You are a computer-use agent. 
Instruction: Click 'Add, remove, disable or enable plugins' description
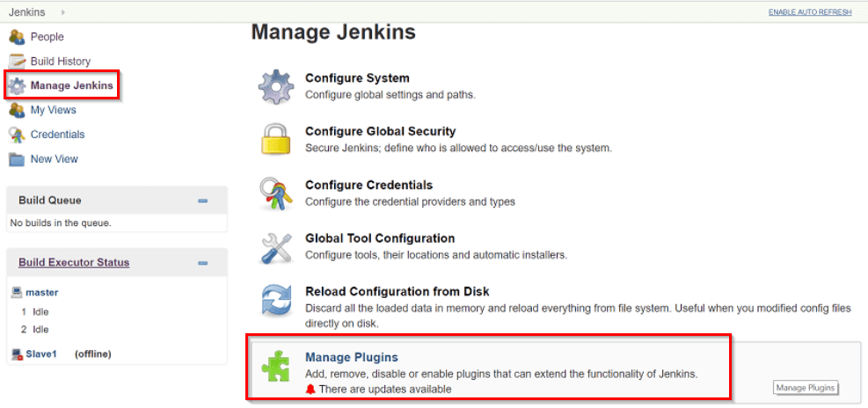coord(501,375)
